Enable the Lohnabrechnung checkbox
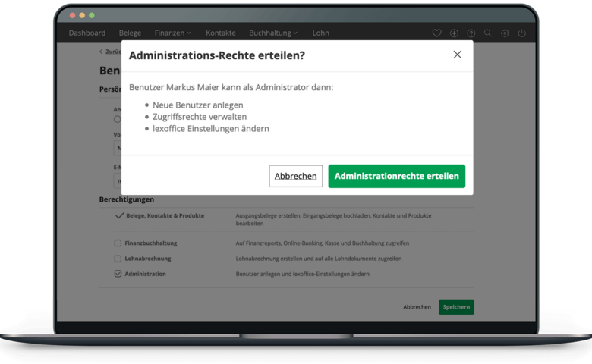Viewport: 592px width, 364px height. (118, 259)
